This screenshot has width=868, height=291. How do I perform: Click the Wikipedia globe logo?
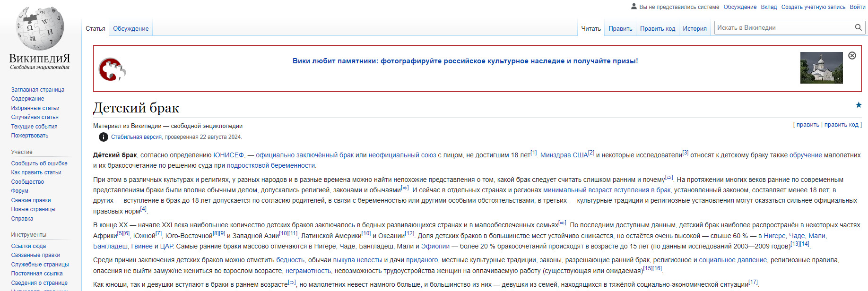pos(40,28)
